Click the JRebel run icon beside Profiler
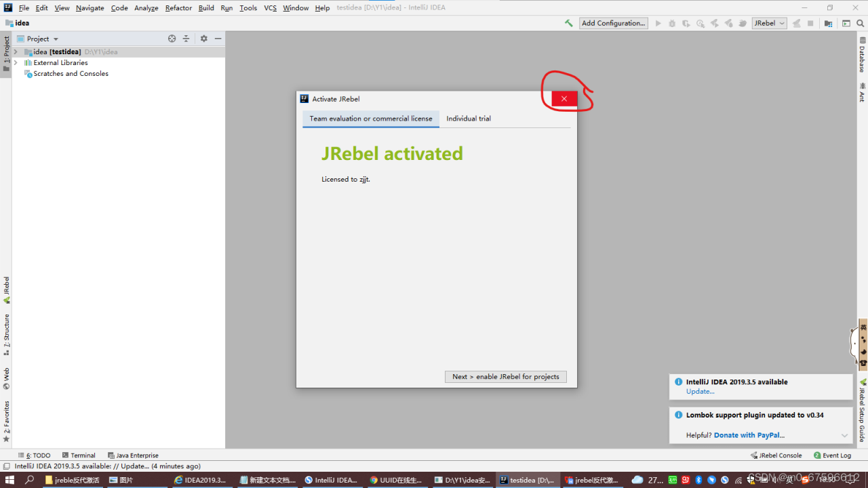The width and height of the screenshot is (868, 488). pos(715,23)
